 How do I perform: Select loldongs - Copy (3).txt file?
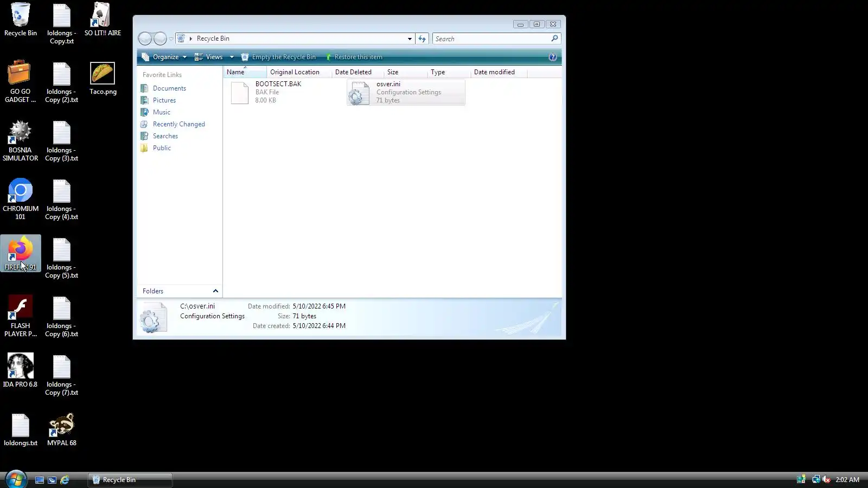click(61, 140)
